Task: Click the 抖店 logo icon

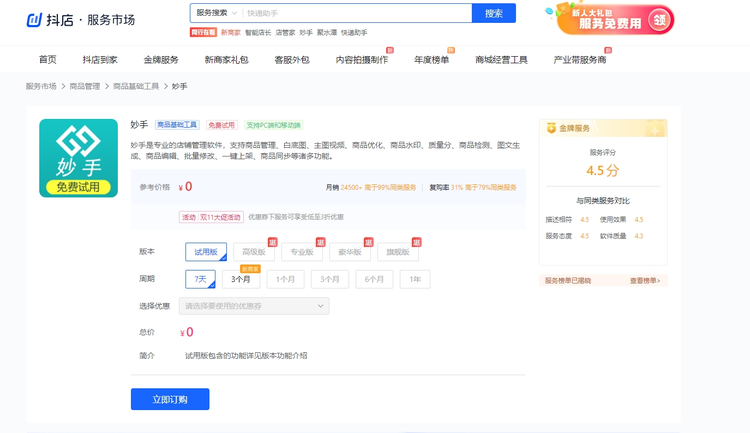Action: tap(34, 20)
